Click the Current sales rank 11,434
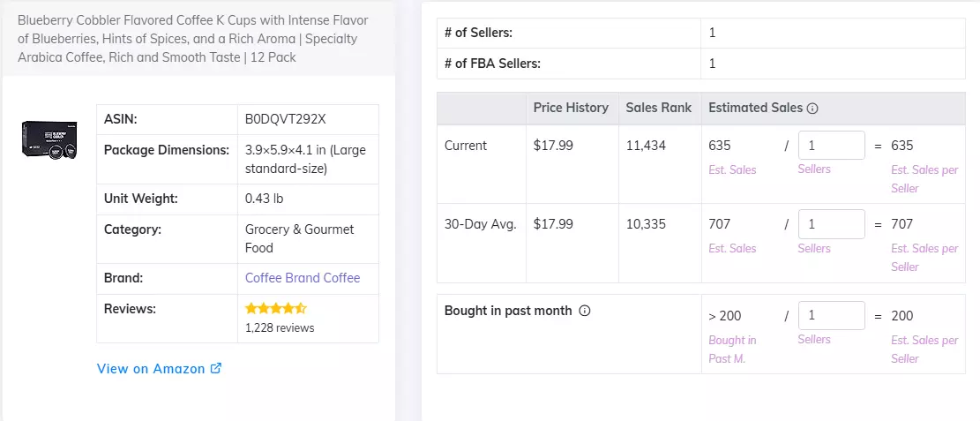This screenshot has height=421, width=980. (x=646, y=146)
